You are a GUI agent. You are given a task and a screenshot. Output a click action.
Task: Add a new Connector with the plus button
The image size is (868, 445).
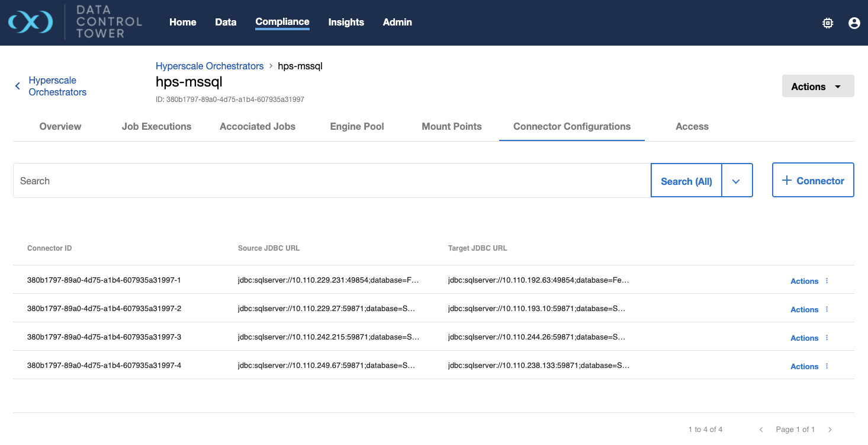pos(812,181)
